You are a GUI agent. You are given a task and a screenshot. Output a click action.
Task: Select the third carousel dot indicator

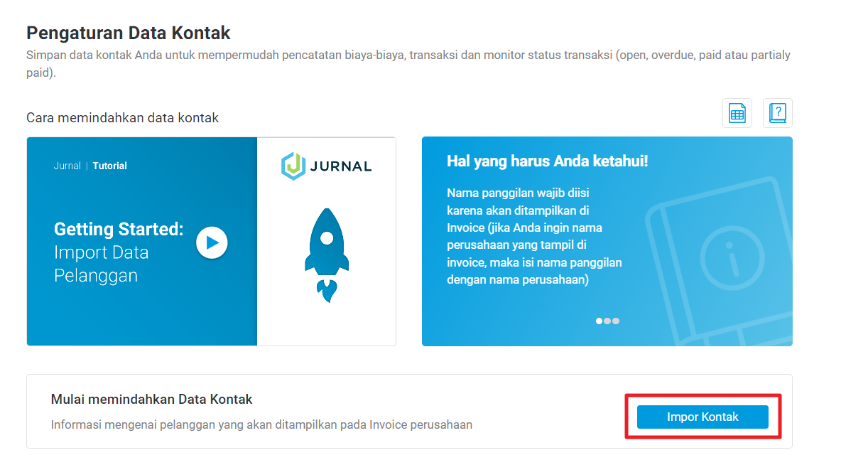pyautogui.click(x=616, y=321)
